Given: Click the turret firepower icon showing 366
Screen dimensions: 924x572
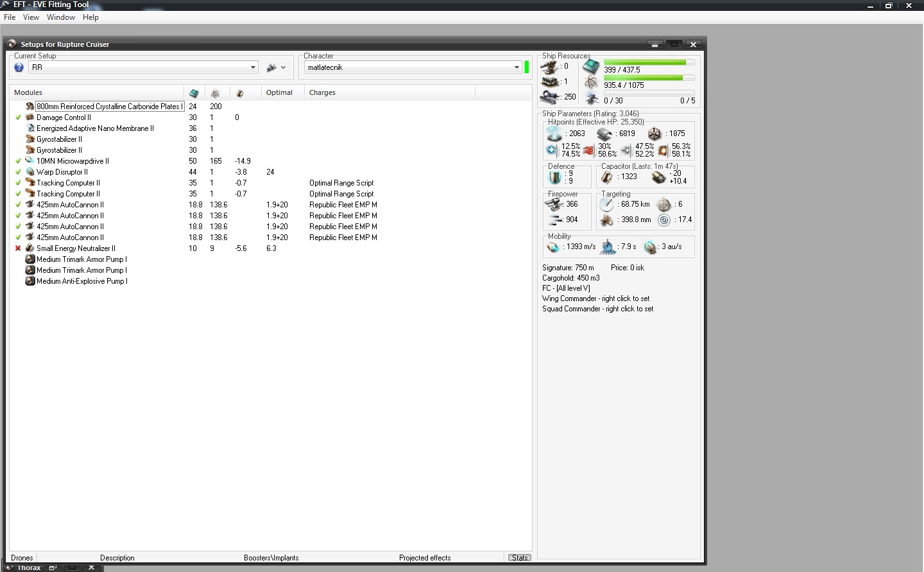Looking at the screenshot, I should point(553,205).
